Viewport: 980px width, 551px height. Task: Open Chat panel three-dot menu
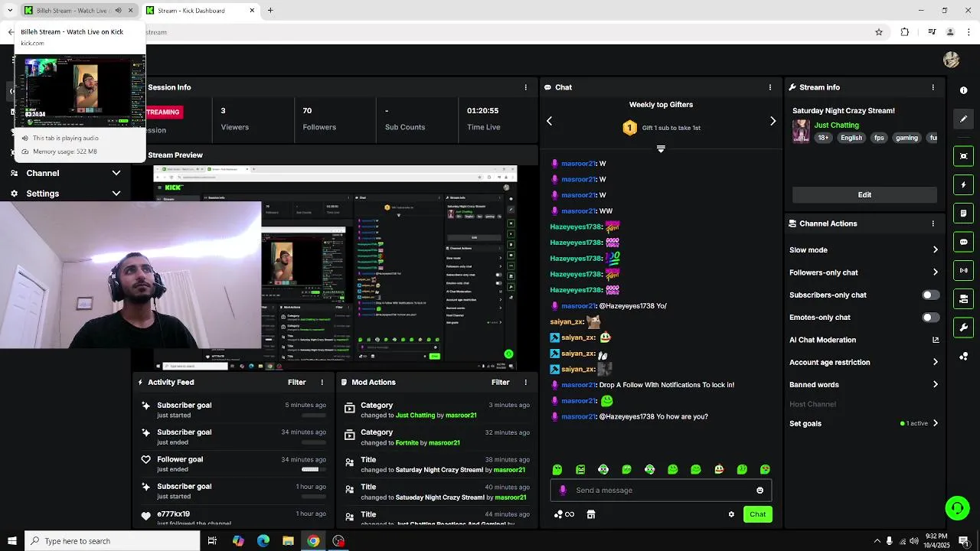(770, 87)
